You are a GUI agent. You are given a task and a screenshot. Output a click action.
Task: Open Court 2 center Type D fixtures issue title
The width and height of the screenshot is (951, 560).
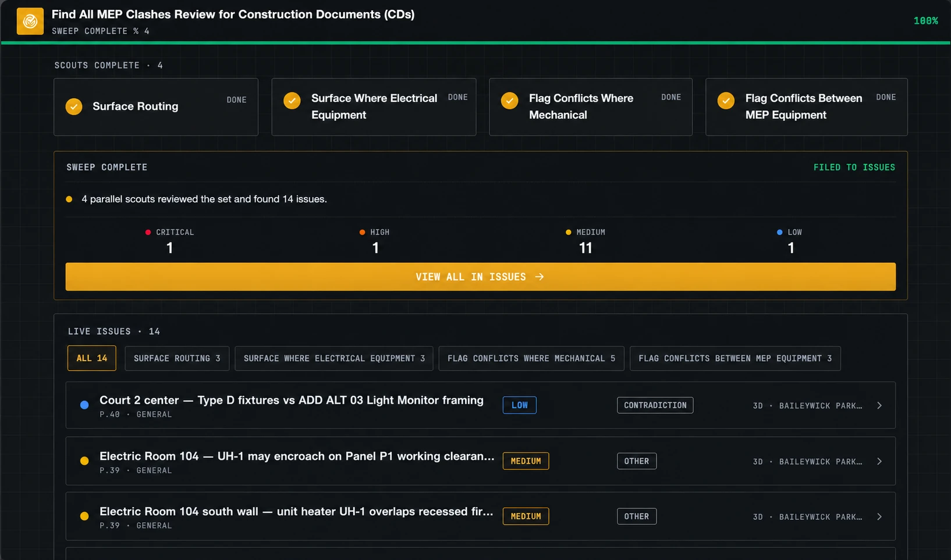tap(292, 400)
